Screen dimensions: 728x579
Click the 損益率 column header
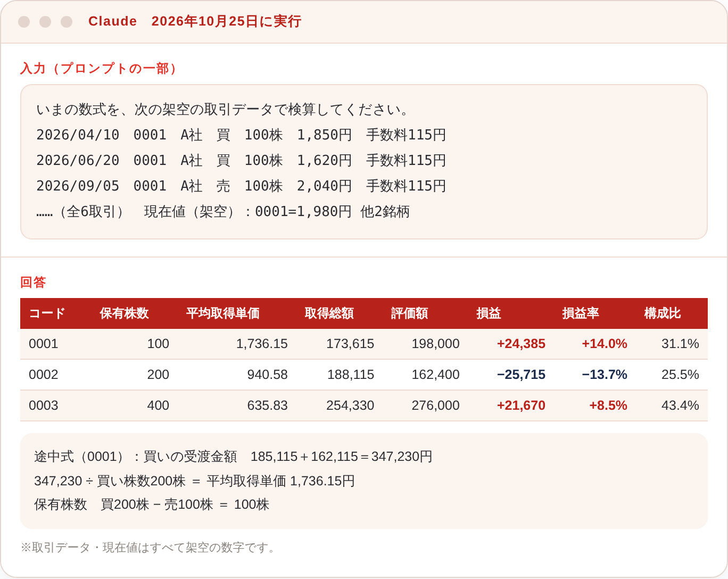pyautogui.click(x=581, y=313)
